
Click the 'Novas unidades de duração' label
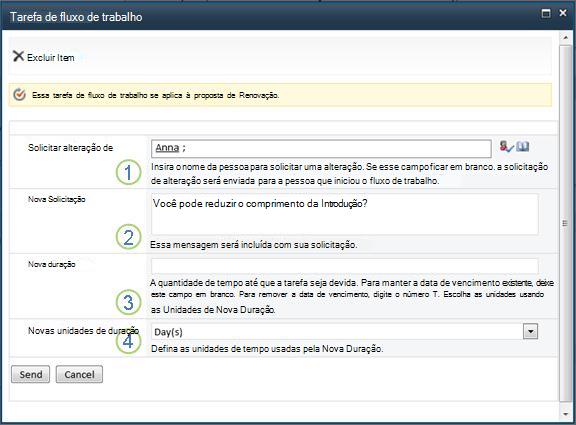click(83, 331)
